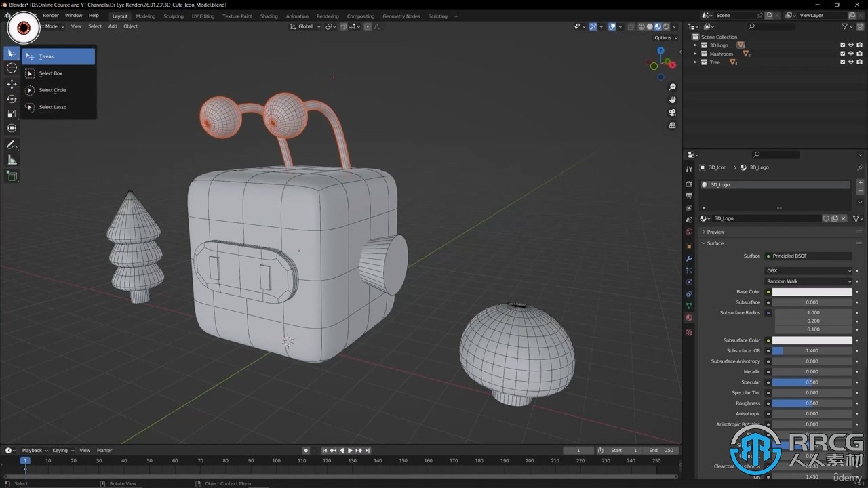Viewport: 868px width, 488px height.
Task: Disable rendering for the Tree collection
Action: pos(859,62)
